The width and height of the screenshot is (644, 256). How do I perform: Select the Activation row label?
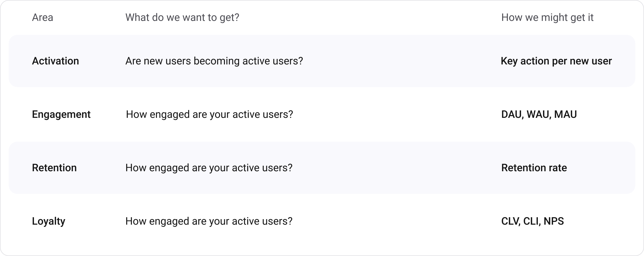(55, 61)
